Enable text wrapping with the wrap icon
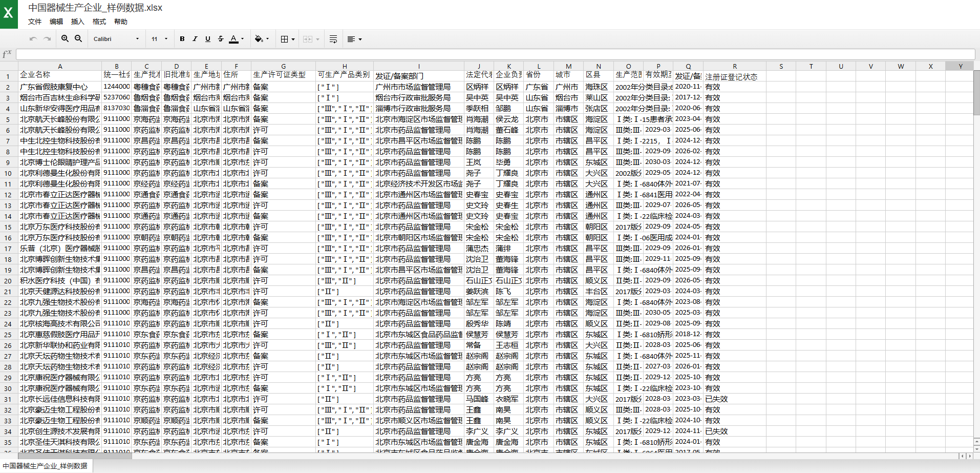The height and width of the screenshot is (473, 980). pos(333,39)
